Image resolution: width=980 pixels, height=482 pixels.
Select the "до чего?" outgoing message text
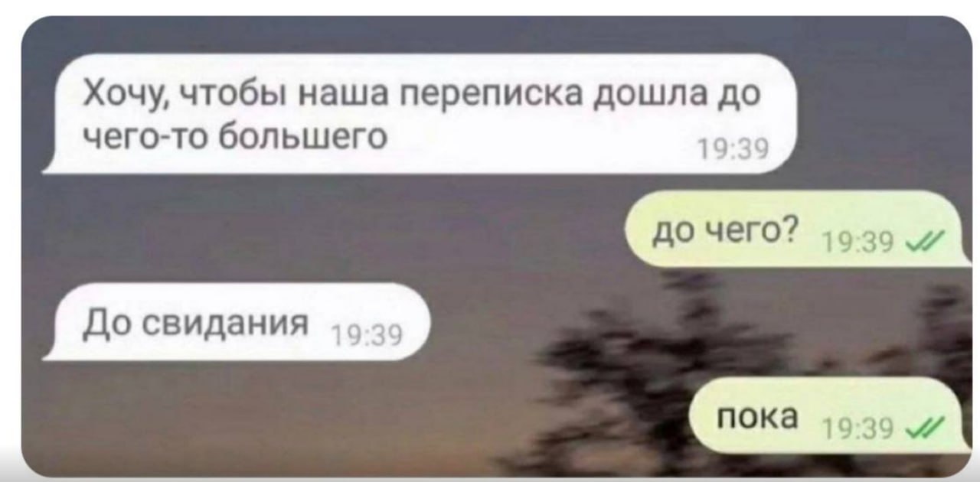click(722, 229)
